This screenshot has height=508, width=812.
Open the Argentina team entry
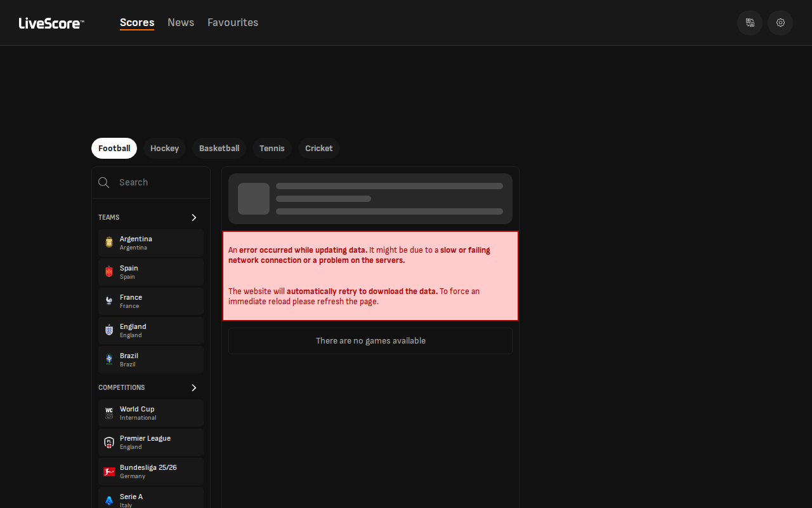pos(151,243)
